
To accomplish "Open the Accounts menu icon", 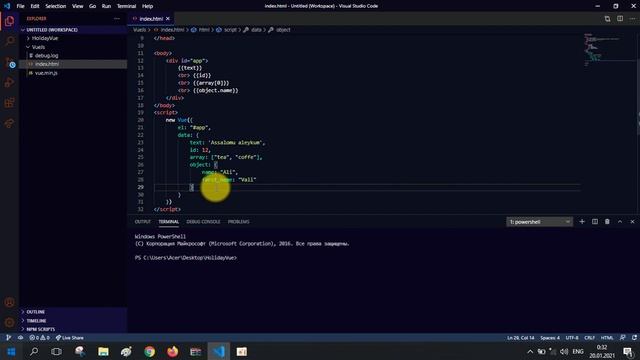I will [9, 302].
